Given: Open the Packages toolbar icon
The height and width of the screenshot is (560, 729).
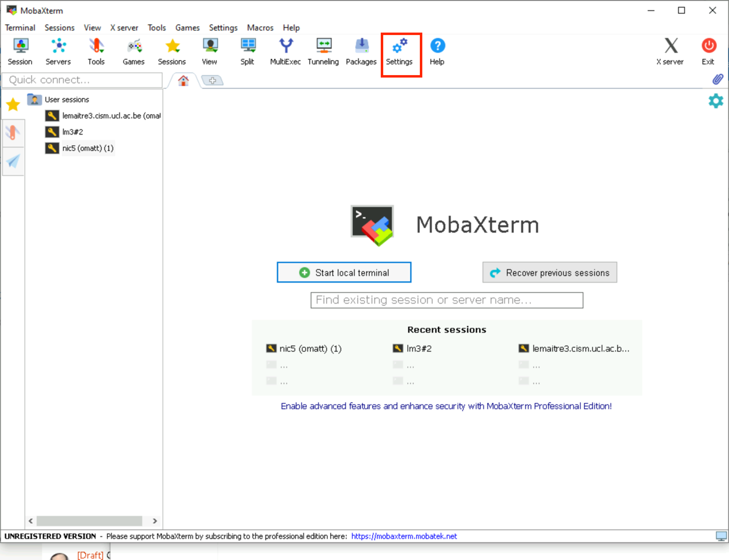Looking at the screenshot, I should [x=362, y=52].
